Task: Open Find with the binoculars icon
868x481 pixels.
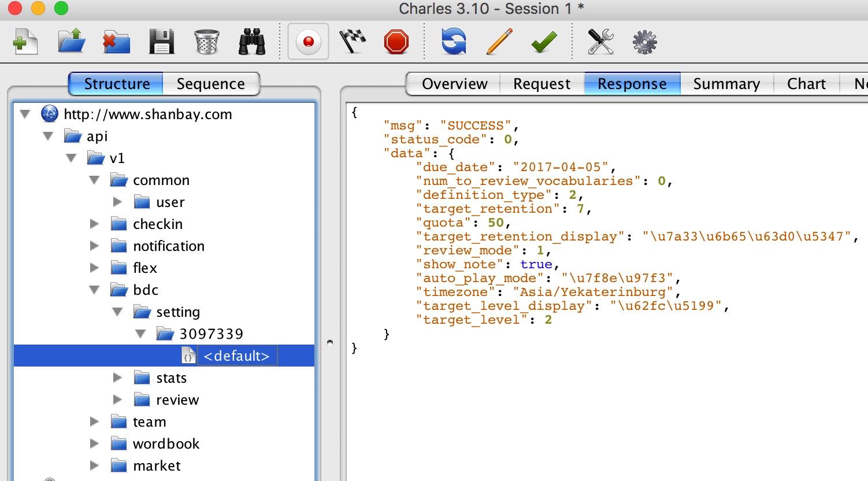Action: click(252, 42)
